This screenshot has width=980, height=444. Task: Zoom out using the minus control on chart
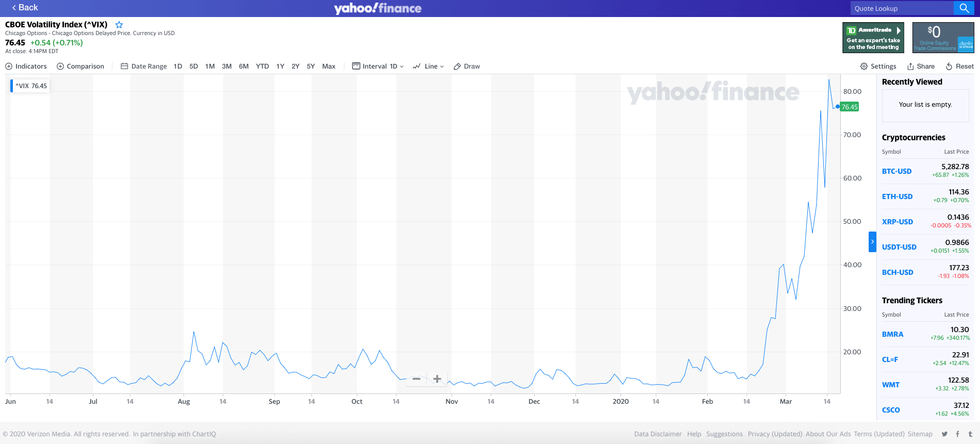point(416,379)
